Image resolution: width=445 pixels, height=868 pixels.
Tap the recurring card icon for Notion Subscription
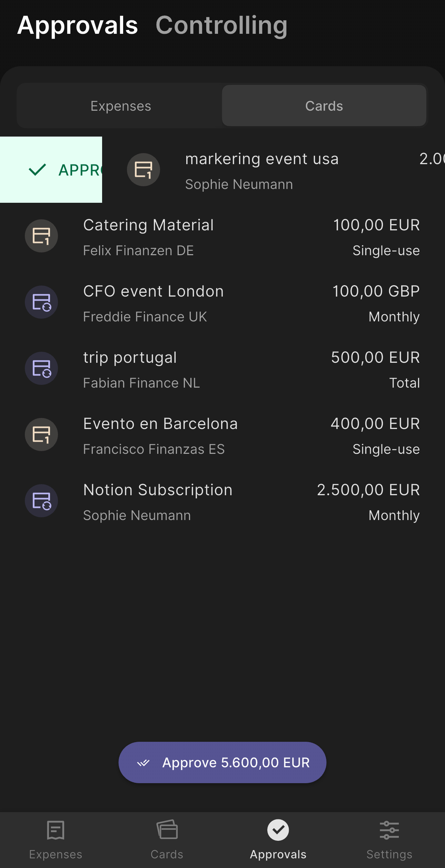(x=41, y=501)
